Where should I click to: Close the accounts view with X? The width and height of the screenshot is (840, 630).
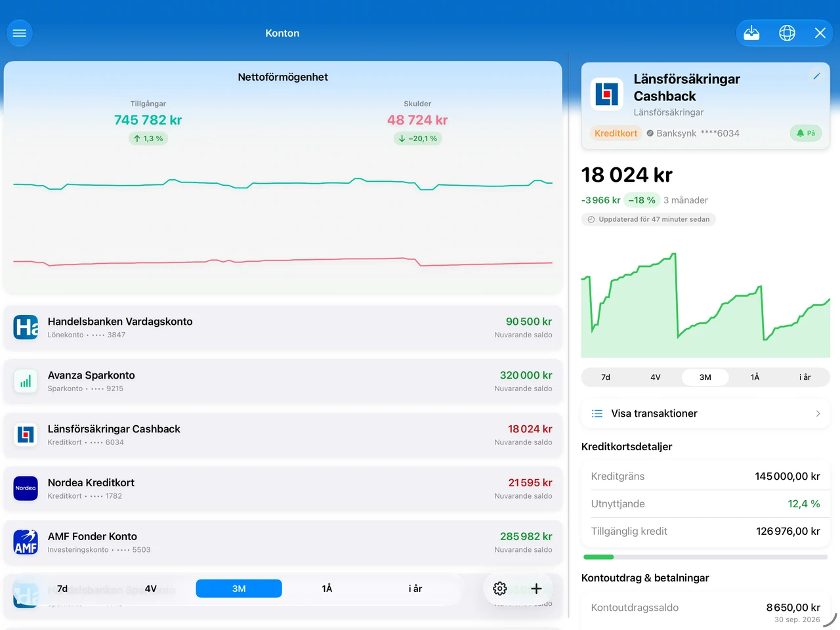coord(820,33)
